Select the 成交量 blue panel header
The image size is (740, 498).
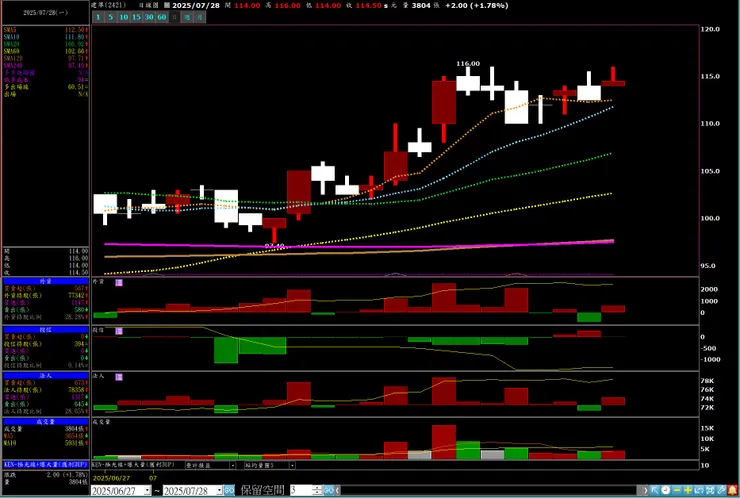tap(45, 422)
